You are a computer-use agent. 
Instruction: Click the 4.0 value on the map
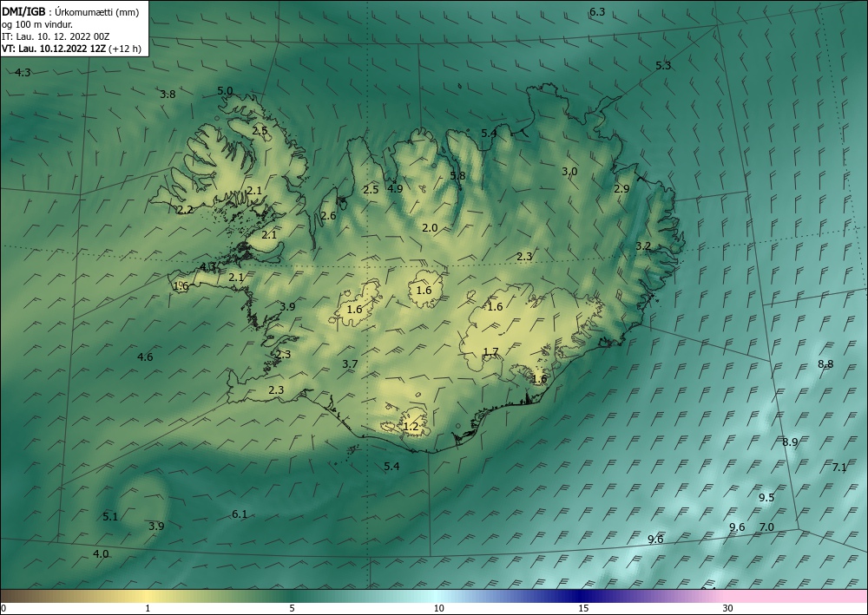coord(101,553)
